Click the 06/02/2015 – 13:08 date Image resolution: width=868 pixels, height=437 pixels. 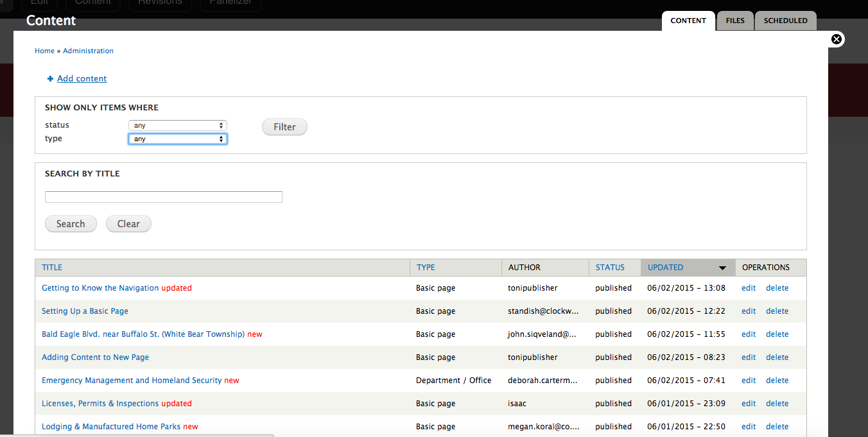[686, 288]
